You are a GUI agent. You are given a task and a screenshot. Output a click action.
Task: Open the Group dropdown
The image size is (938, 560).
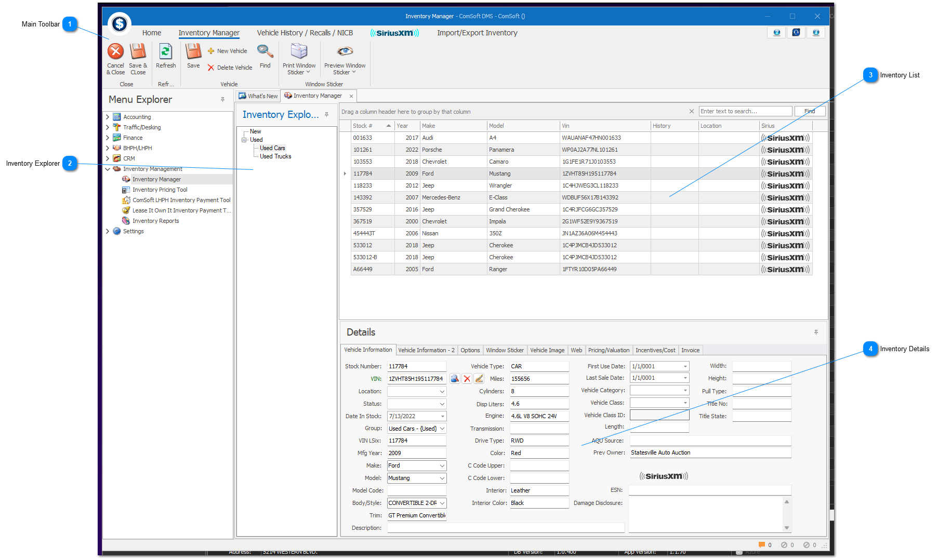click(442, 429)
